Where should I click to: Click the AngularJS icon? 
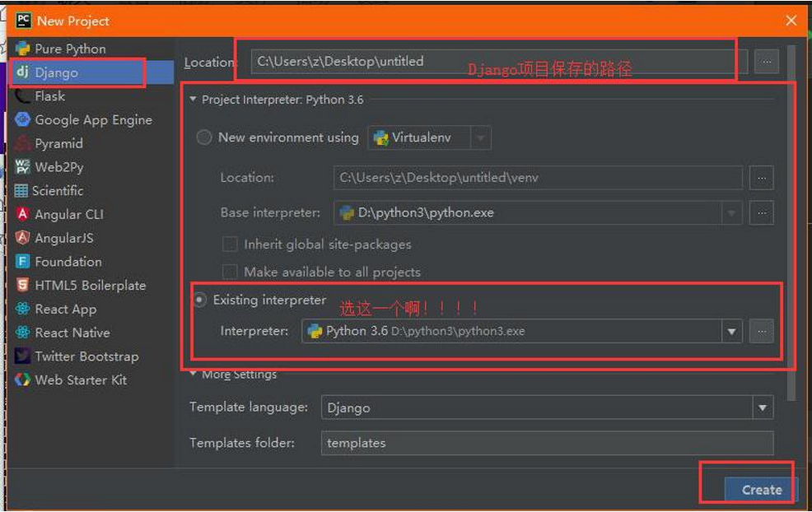22,238
